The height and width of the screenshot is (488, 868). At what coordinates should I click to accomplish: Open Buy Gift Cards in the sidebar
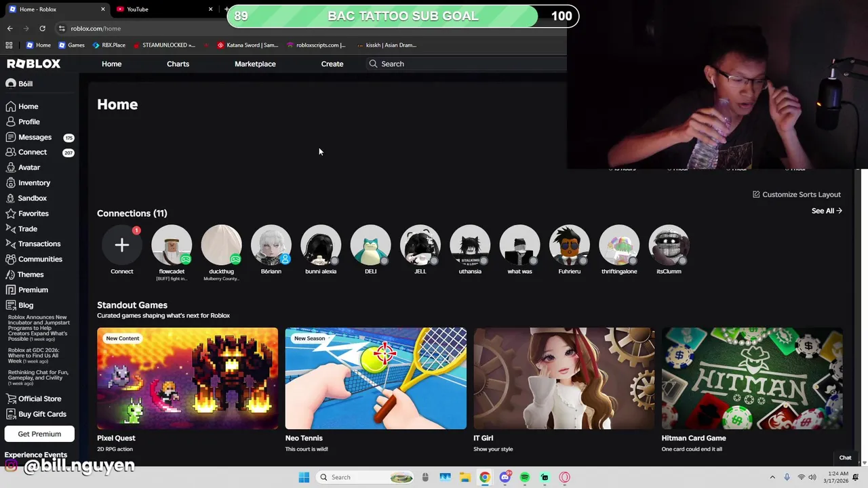[35, 414]
